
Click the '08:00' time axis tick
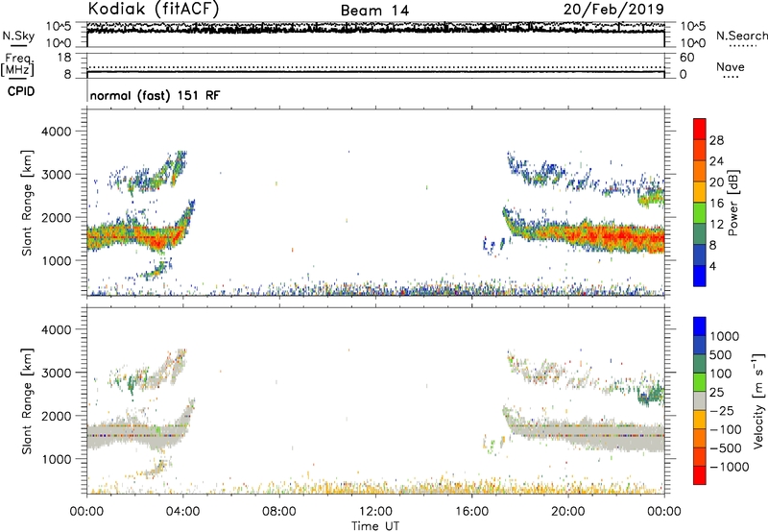coord(278,512)
